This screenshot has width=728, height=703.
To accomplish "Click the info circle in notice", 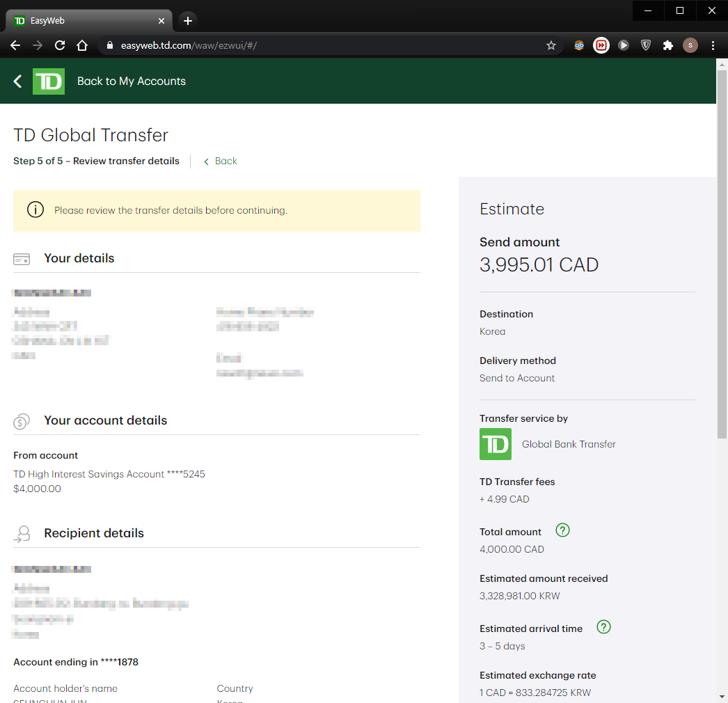I will (x=35, y=210).
